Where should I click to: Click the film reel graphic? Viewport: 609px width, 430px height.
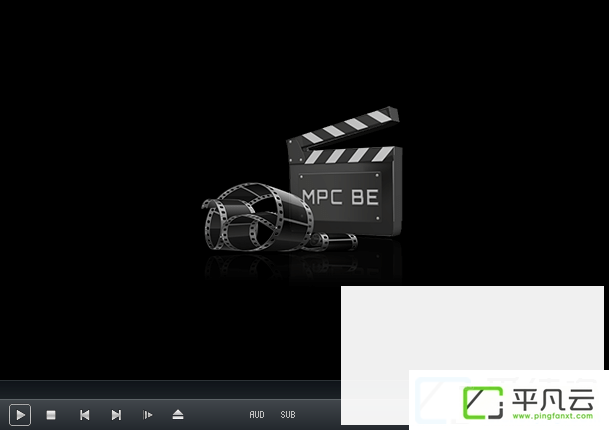tap(257, 217)
